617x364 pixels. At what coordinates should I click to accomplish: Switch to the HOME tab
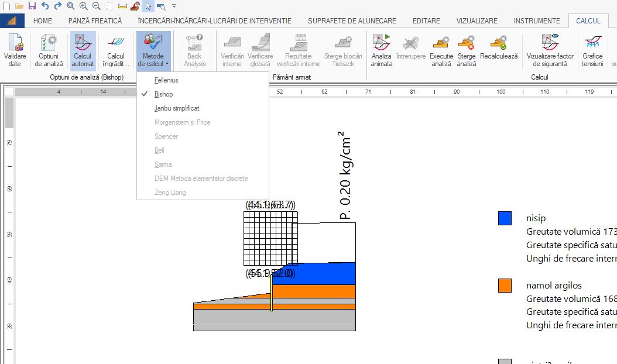pos(43,21)
